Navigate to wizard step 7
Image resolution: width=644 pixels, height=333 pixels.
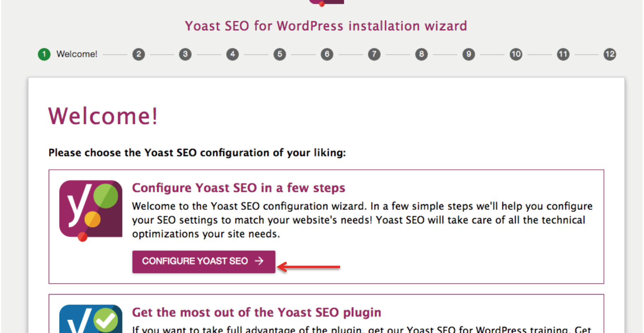coord(374,54)
